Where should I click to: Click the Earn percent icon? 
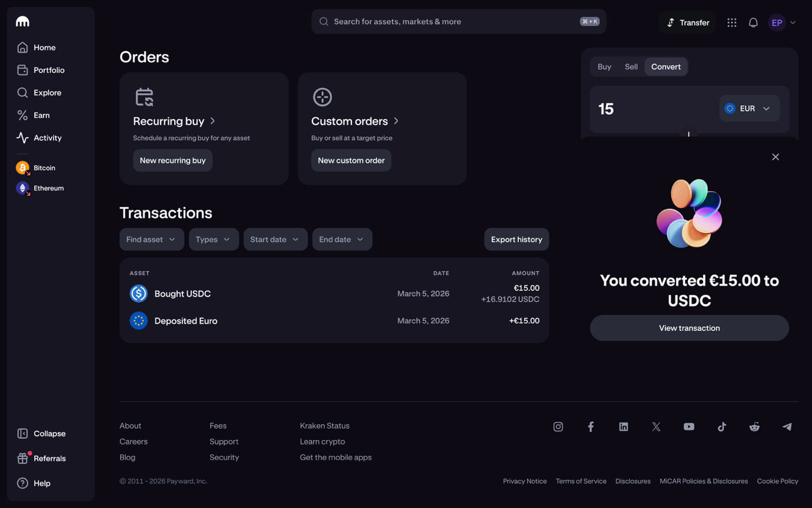click(x=22, y=115)
